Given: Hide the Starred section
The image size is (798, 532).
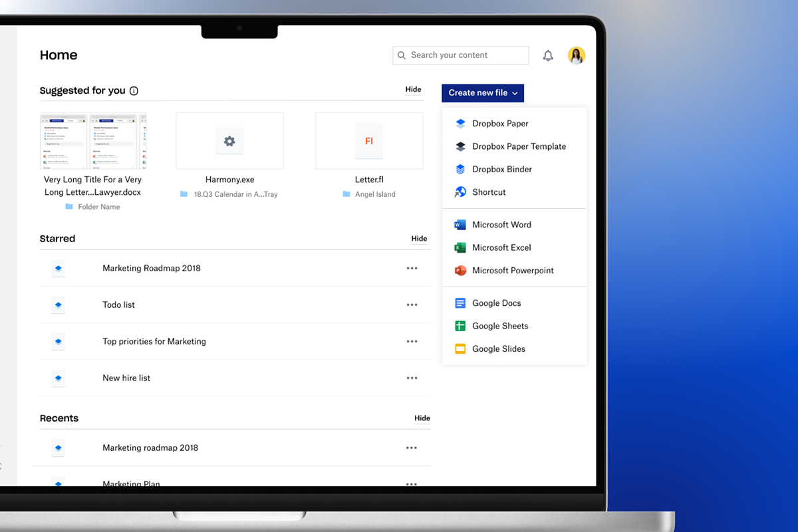Looking at the screenshot, I should coord(419,239).
